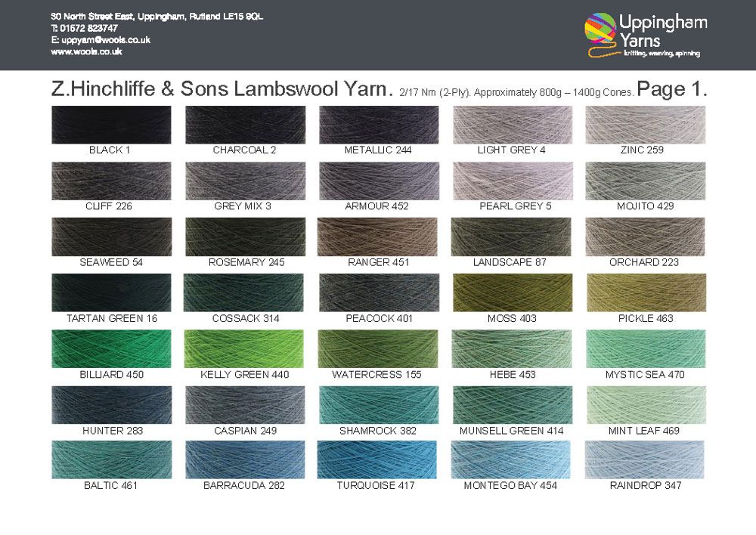Pick the Zinc 259 swatch
Screen dimensions: 756x535
point(646,125)
